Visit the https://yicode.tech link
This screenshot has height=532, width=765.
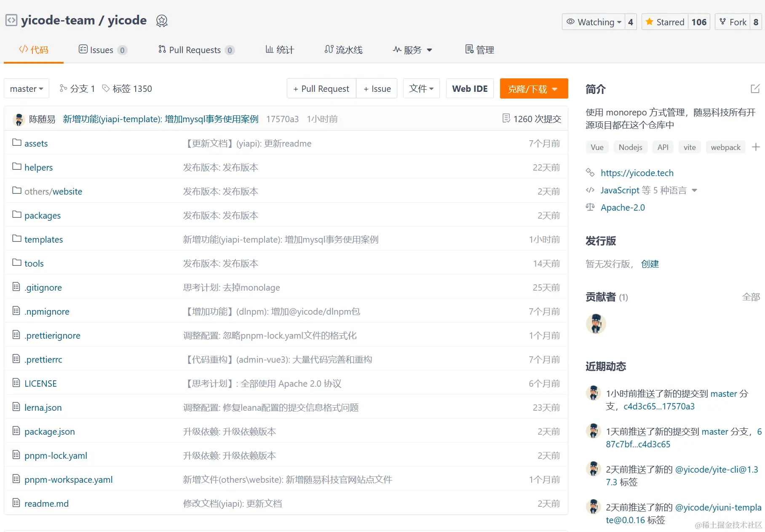pyautogui.click(x=637, y=173)
